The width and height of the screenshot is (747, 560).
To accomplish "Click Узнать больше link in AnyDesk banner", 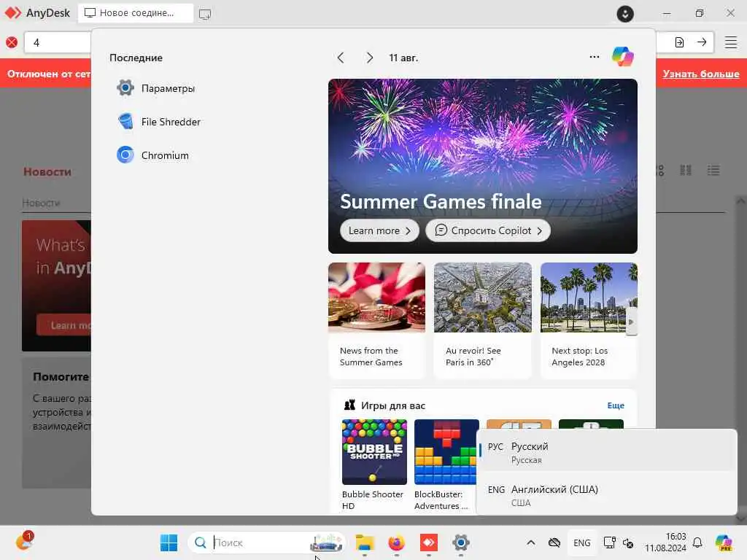I will point(700,74).
